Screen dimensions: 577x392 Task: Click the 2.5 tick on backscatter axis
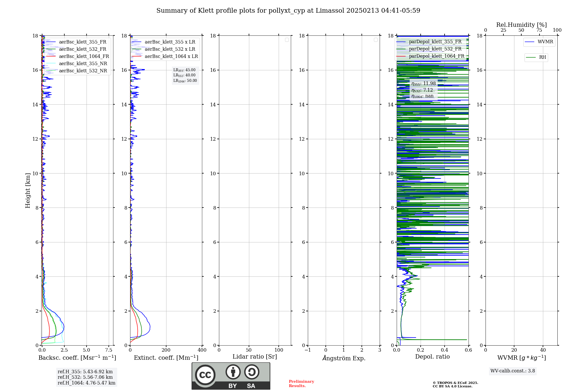[x=64, y=350]
